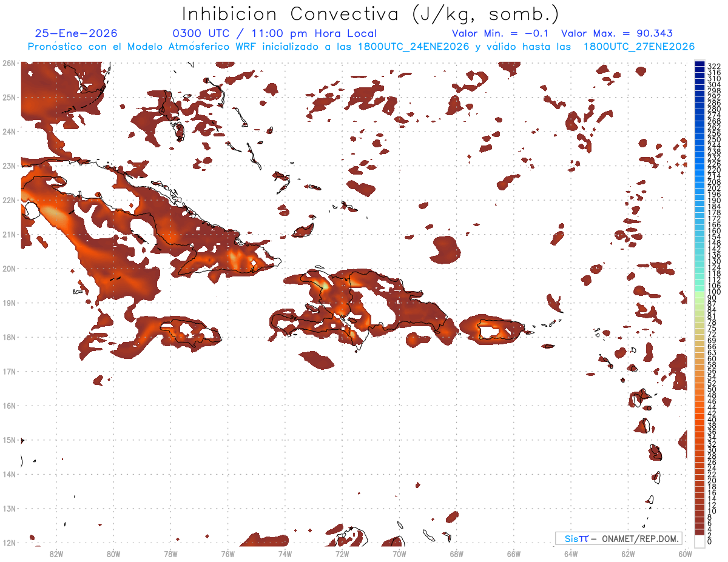The height and width of the screenshot is (562, 728).
Task: Click the darkest blue colorbar swatch beside 322
Action: tap(699, 64)
